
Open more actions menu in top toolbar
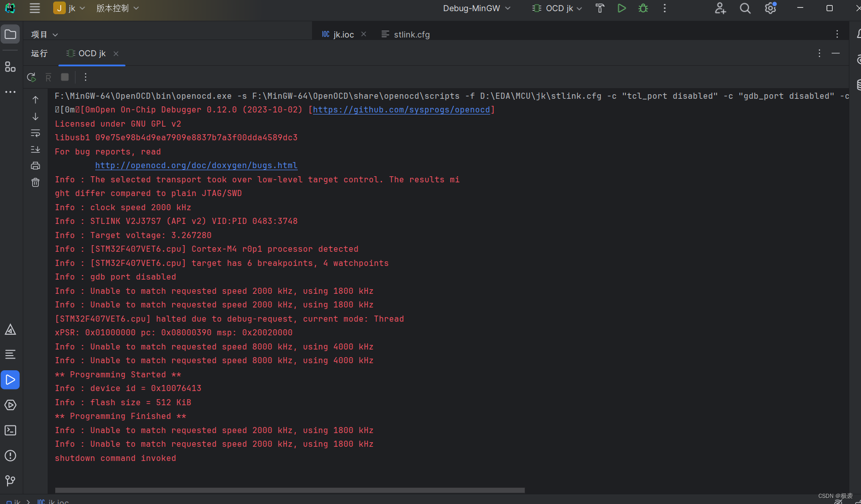tap(664, 8)
